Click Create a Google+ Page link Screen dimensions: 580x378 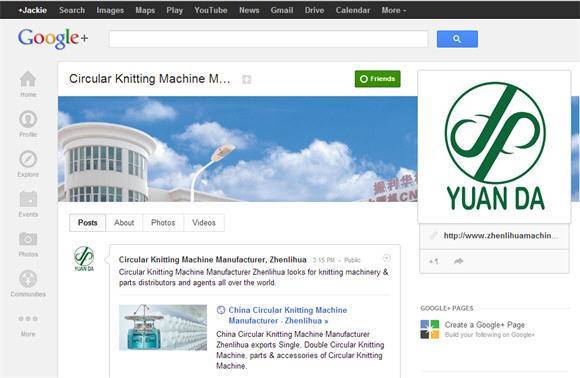pos(485,325)
